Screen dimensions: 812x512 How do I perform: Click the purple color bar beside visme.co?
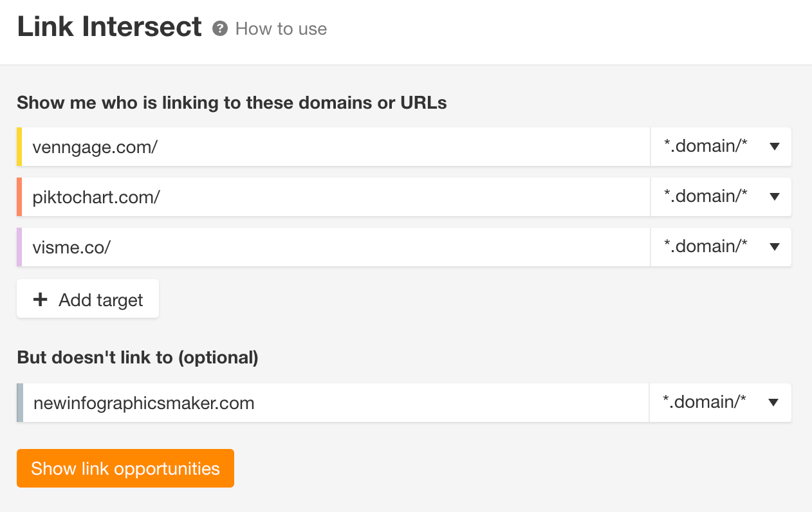point(20,247)
